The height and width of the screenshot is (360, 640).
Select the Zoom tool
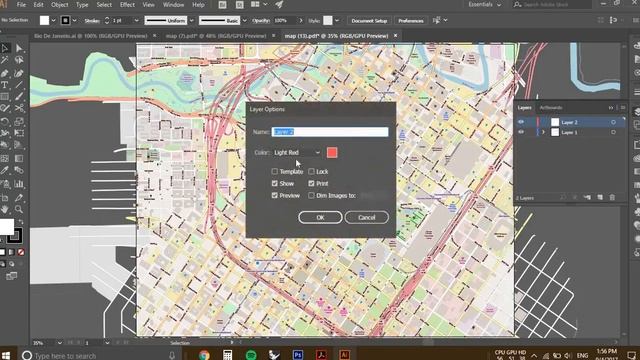click(19, 209)
